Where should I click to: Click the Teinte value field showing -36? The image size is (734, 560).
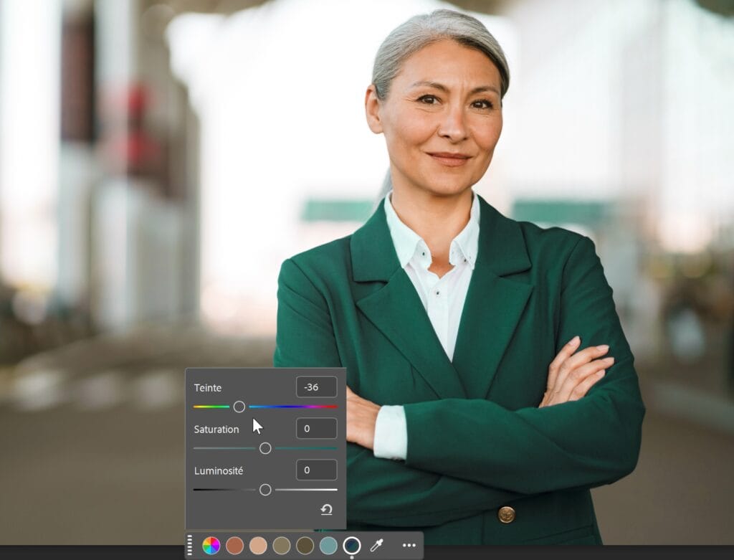(315, 386)
